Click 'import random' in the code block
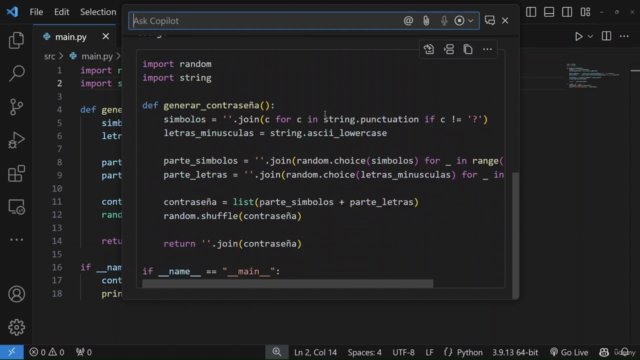The image size is (640, 360). [x=177, y=64]
